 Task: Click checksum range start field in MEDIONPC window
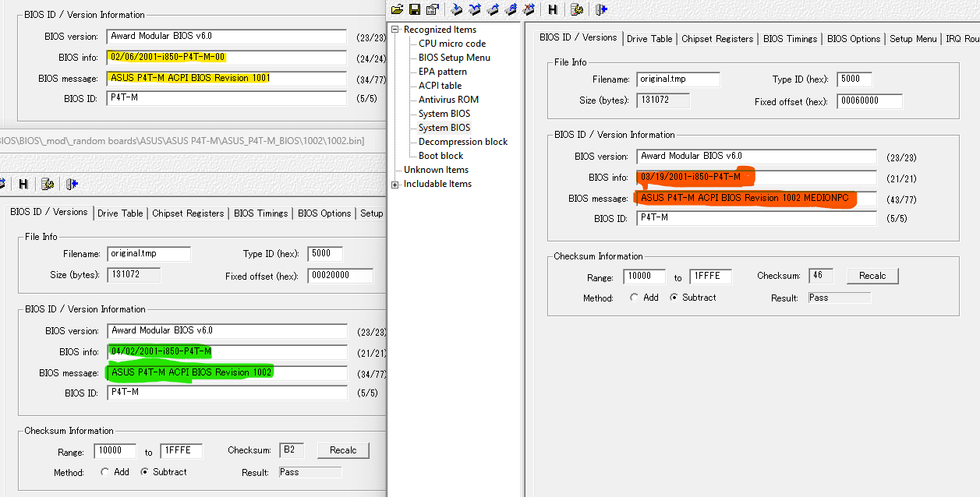[644, 277]
